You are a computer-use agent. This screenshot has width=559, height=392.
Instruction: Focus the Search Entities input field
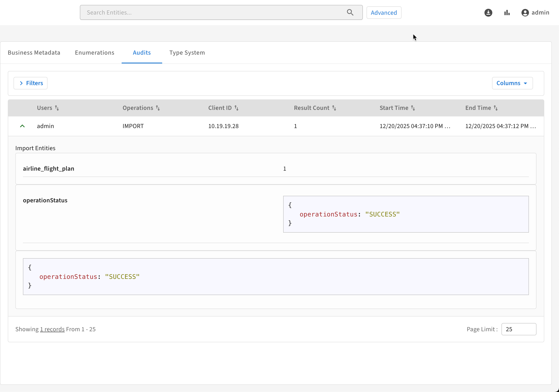214,12
